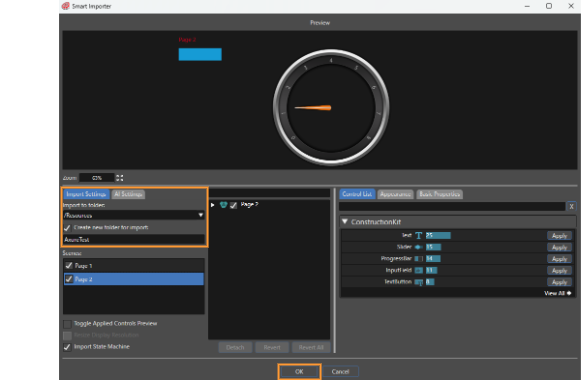Open the Import to folder dropdown
The image size is (581, 380).
(200, 215)
